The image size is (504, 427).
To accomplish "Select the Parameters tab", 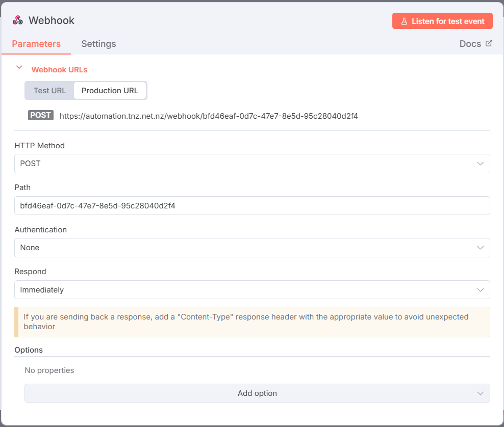I will tap(36, 44).
